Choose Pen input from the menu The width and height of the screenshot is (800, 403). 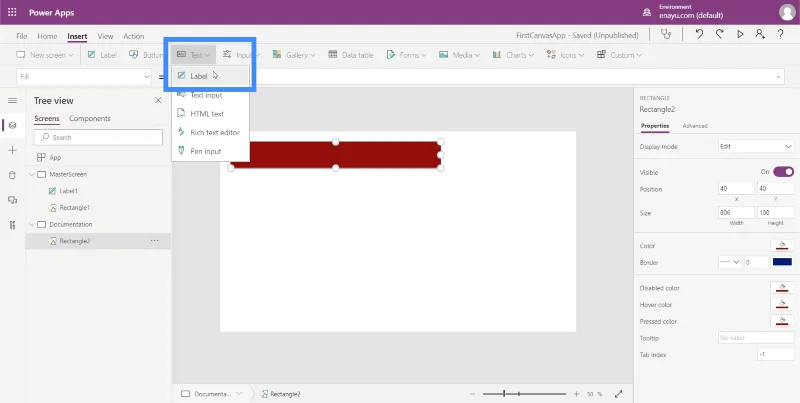point(211,152)
